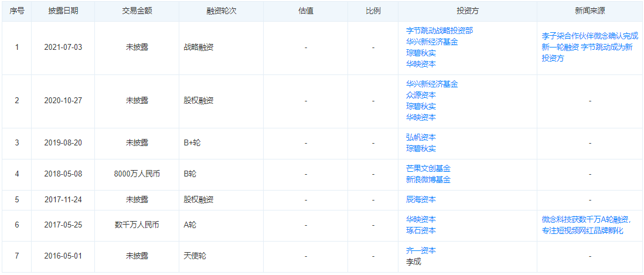Image resolution: width=644 pixels, height=275 pixels.
Task: Open 华映资本 in the 2021-07-03 row
Action: [421, 64]
